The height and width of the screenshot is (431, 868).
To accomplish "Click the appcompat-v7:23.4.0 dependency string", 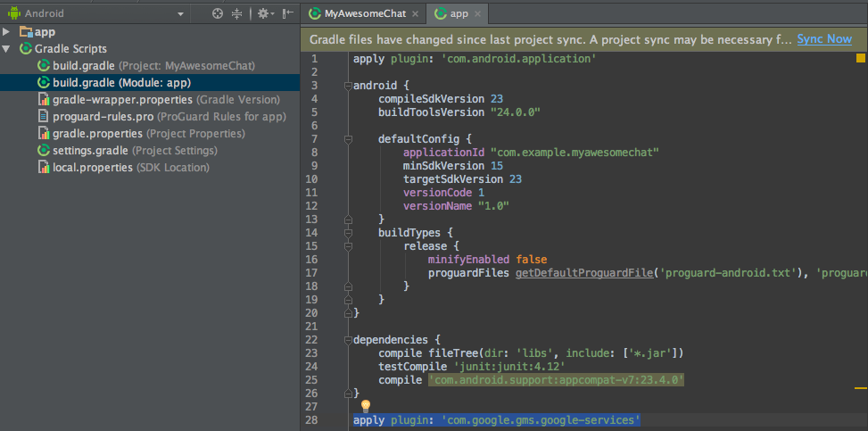I will (557, 380).
